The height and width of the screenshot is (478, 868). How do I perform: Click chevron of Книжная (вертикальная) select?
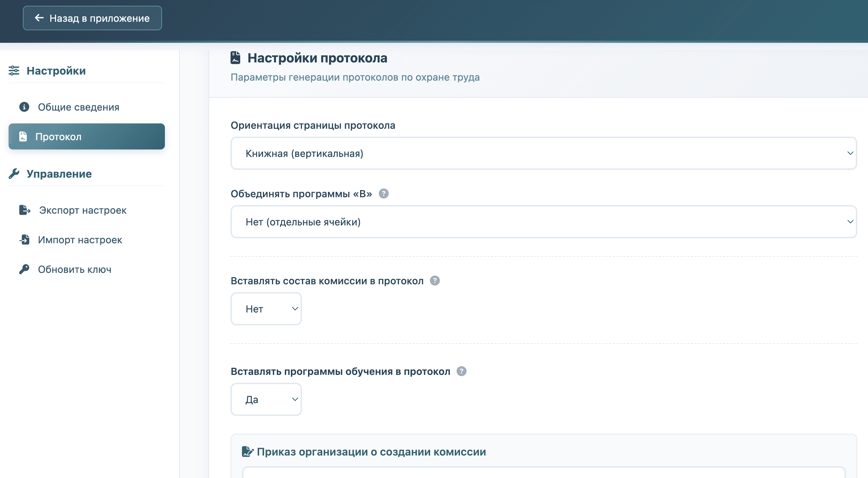850,153
